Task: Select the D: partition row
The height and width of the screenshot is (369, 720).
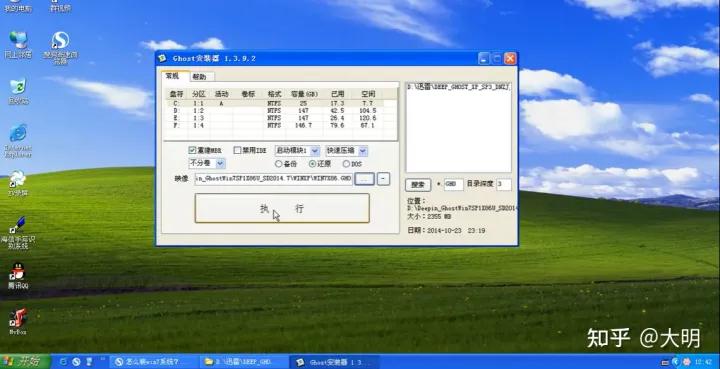Action: 281,111
